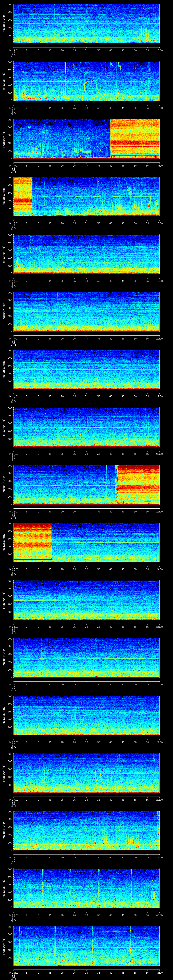Click the '14:18:00' start time label
173x980 pixels.
[13, 280]
